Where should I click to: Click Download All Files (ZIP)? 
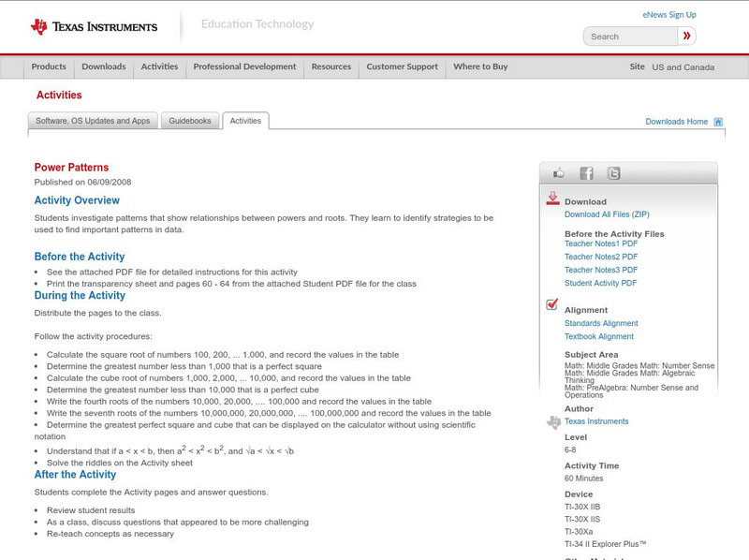607,214
